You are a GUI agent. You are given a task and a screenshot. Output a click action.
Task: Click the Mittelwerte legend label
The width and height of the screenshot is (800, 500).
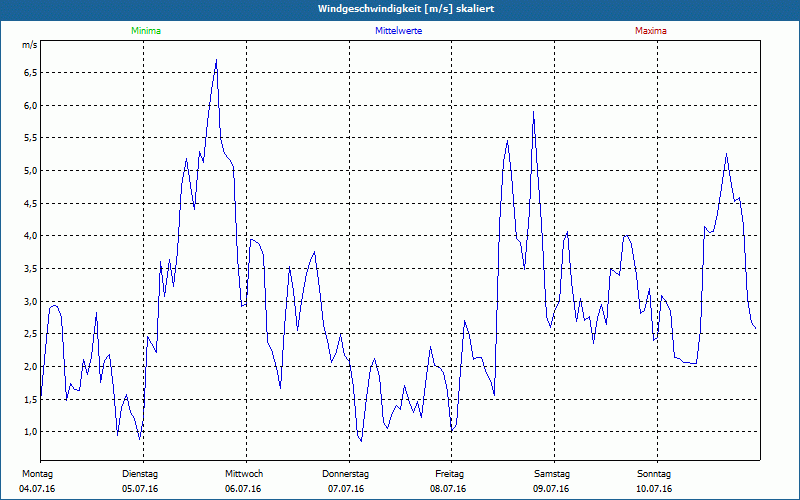[398, 31]
